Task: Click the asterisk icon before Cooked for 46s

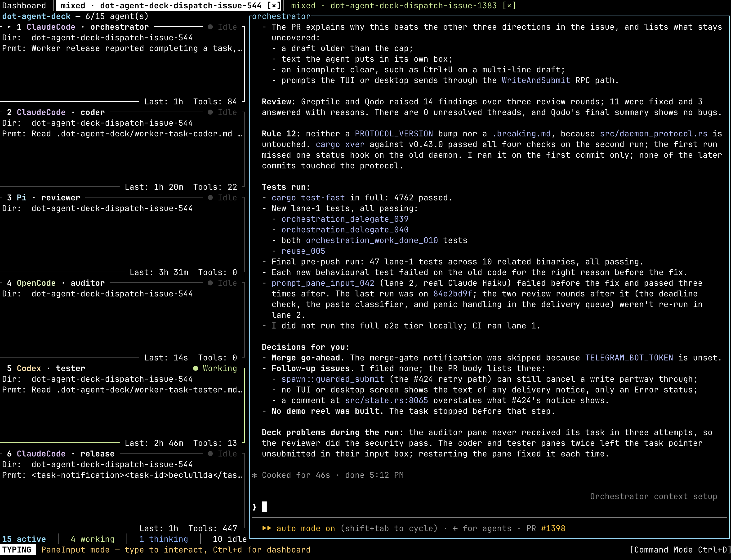Action: tap(255, 475)
